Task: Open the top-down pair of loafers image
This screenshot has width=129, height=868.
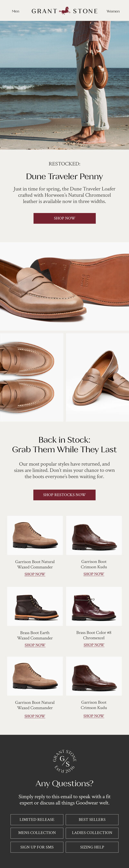Action: click(x=32, y=377)
